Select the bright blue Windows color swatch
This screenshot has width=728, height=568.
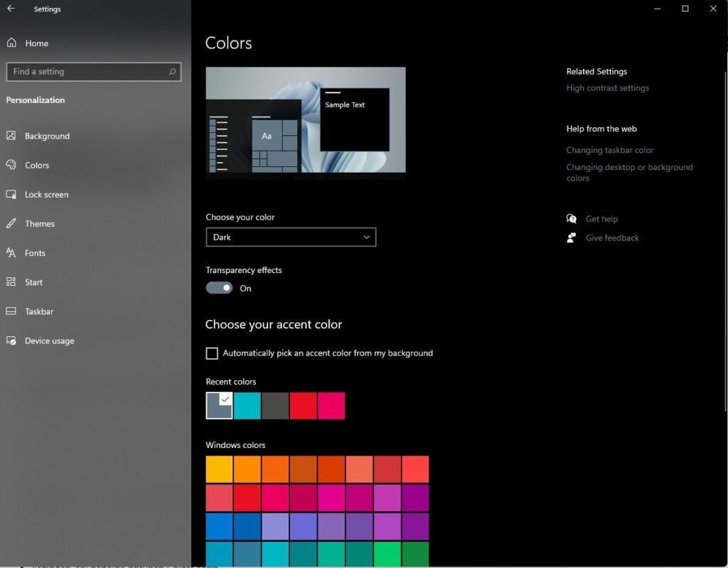tap(219, 526)
